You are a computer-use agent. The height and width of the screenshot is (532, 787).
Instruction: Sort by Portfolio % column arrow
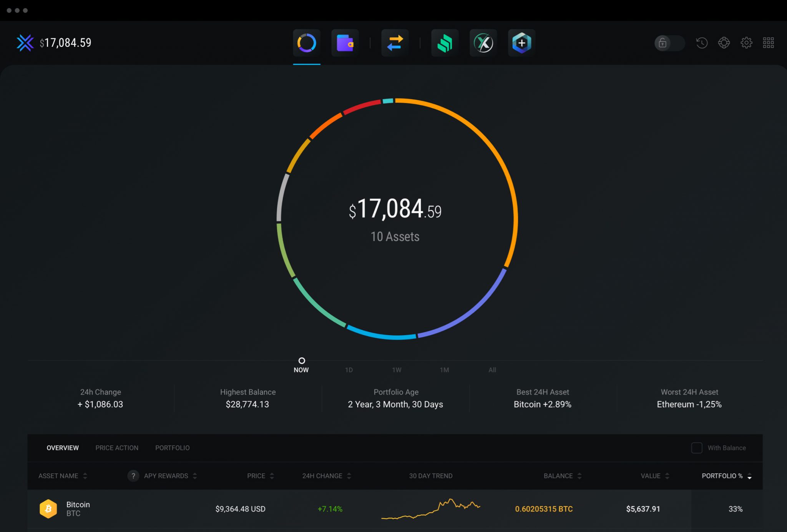tap(749, 476)
